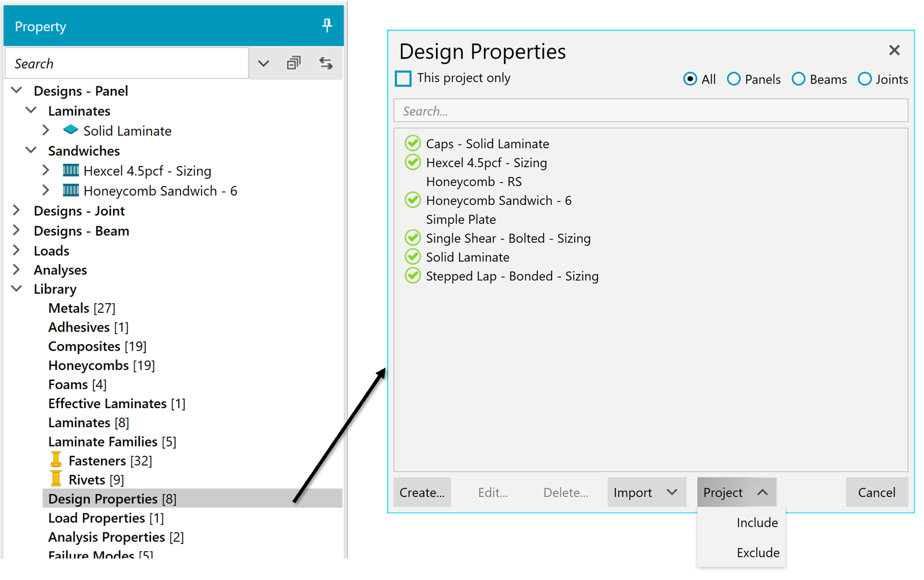Click green check next to Stepped Lap - Bonded
The image size is (924, 580).
(x=413, y=276)
